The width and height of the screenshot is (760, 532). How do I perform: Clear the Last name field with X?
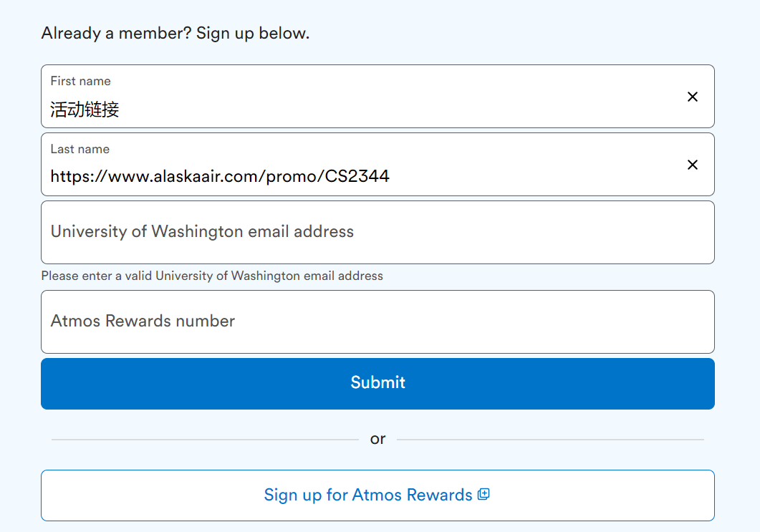[x=693, y=165]
